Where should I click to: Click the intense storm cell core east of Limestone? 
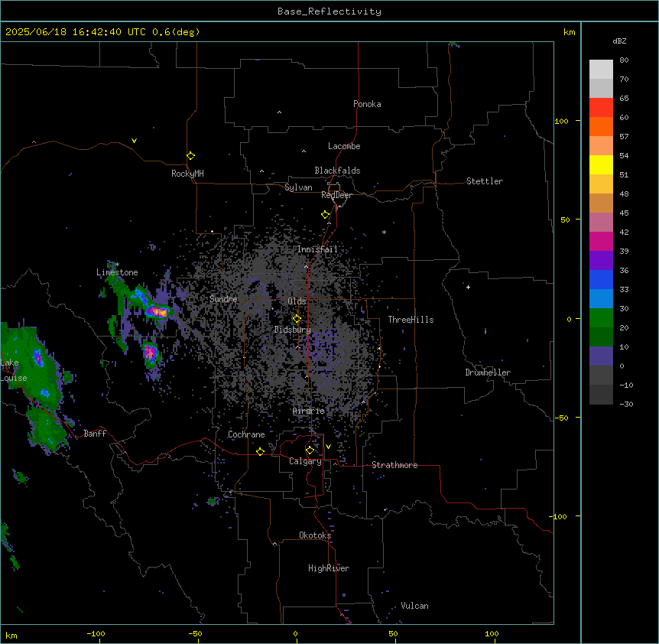click(159, 312)
